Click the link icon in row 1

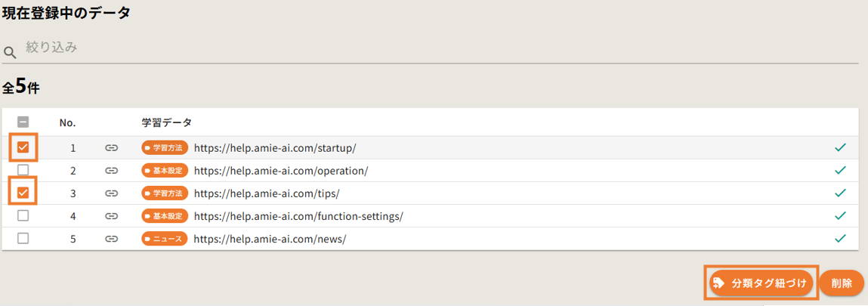coord(112,148)
